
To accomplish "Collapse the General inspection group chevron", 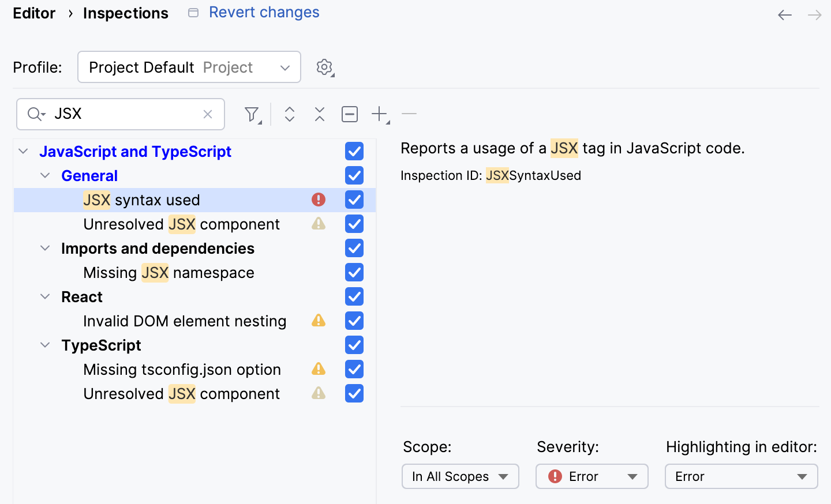I will click(45, 175).
